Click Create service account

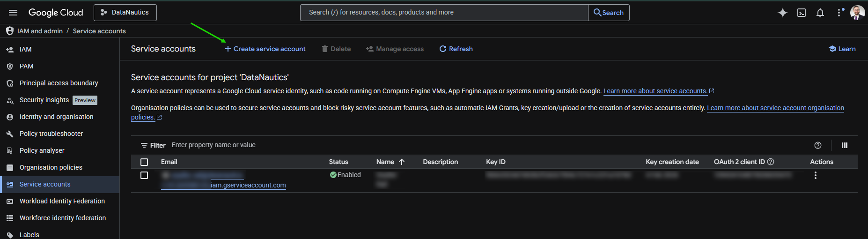click(x=265, y=49)
